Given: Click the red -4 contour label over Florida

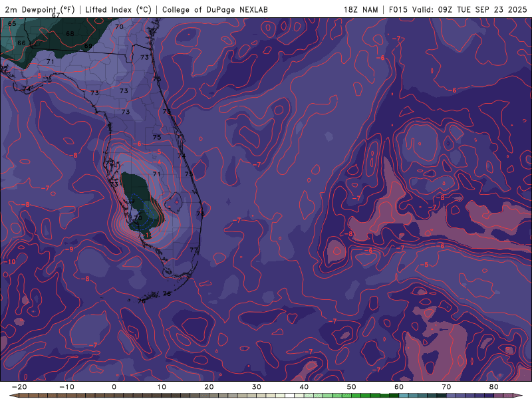Looking at the screenshot, I should (x=158, y=162).
